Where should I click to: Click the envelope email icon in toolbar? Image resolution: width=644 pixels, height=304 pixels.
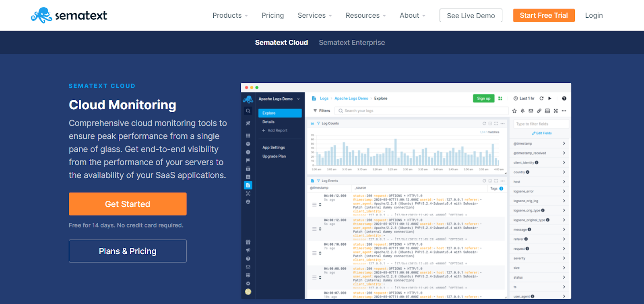(x=531, y=111)
